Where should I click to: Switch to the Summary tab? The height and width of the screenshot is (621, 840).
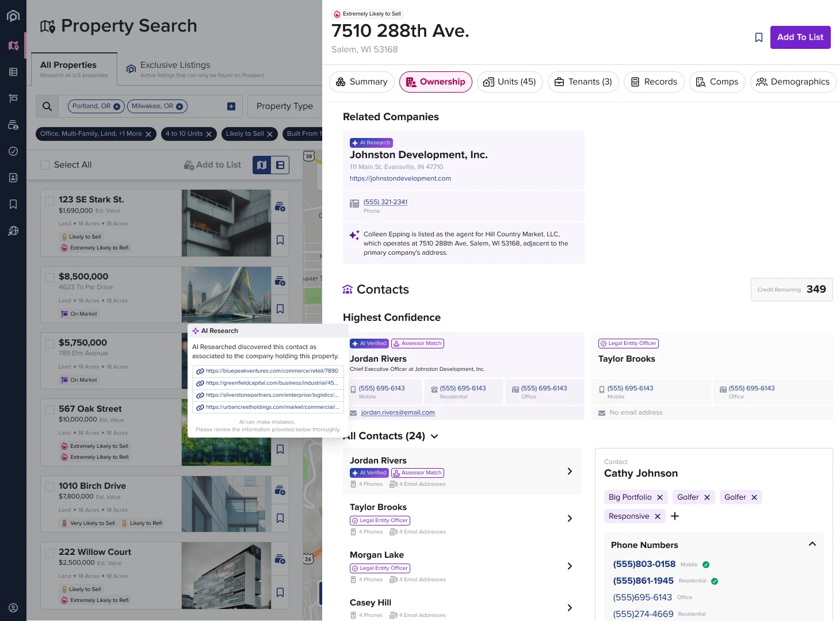tap(362, 82)
